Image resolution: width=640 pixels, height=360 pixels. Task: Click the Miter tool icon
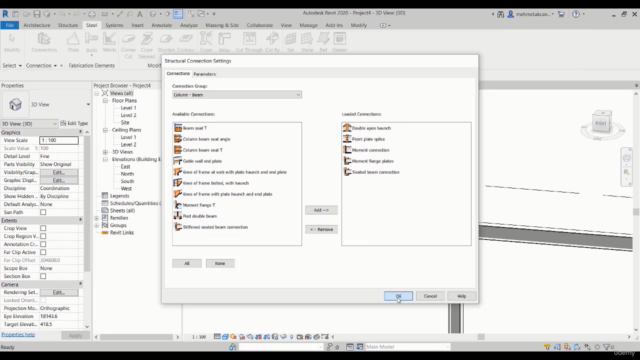click(224, 42)
